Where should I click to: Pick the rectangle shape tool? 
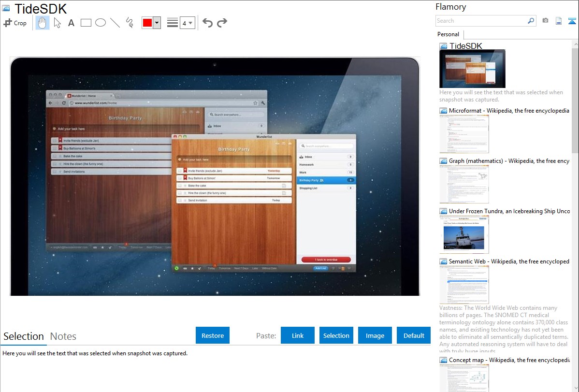tap(86, 23)
